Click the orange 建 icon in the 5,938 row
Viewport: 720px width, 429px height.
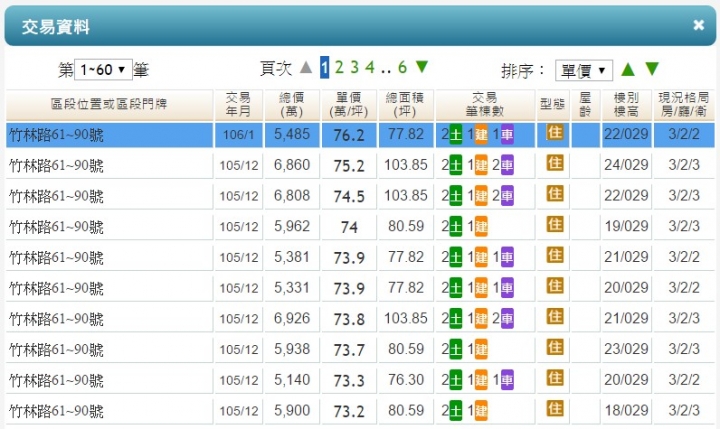(x=481, y=350)
